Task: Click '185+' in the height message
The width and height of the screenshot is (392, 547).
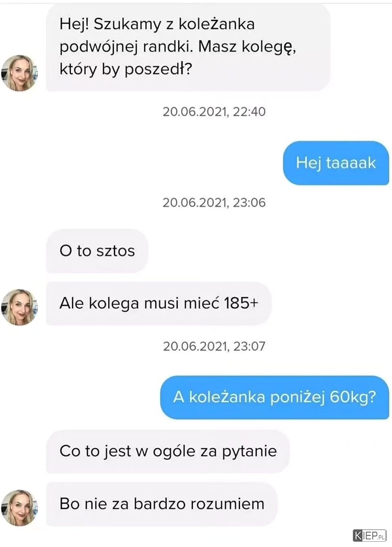Action: [x=241, y=303]
